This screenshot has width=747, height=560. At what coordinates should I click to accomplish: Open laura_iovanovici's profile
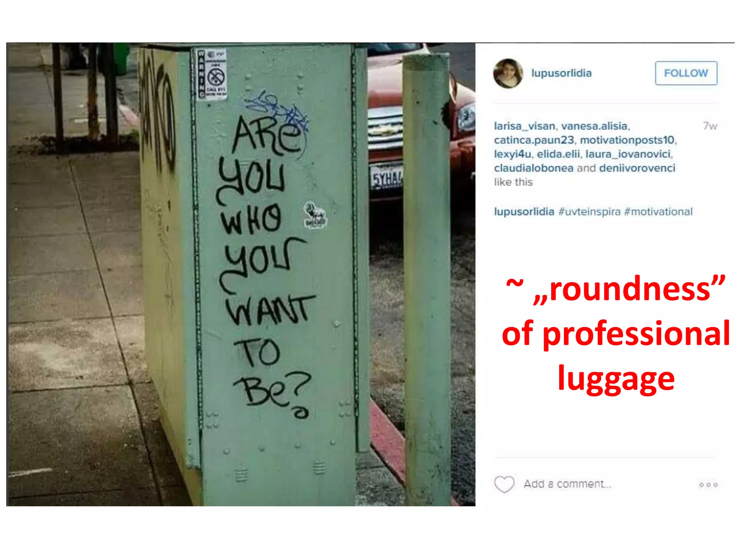click(628, 154)
